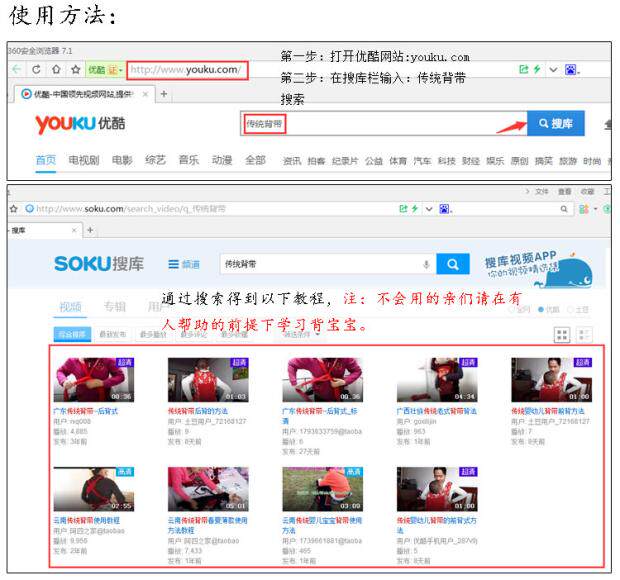Open the 动漫 navigation item
The image size is (620, 580).
click(x=222, y=160)
